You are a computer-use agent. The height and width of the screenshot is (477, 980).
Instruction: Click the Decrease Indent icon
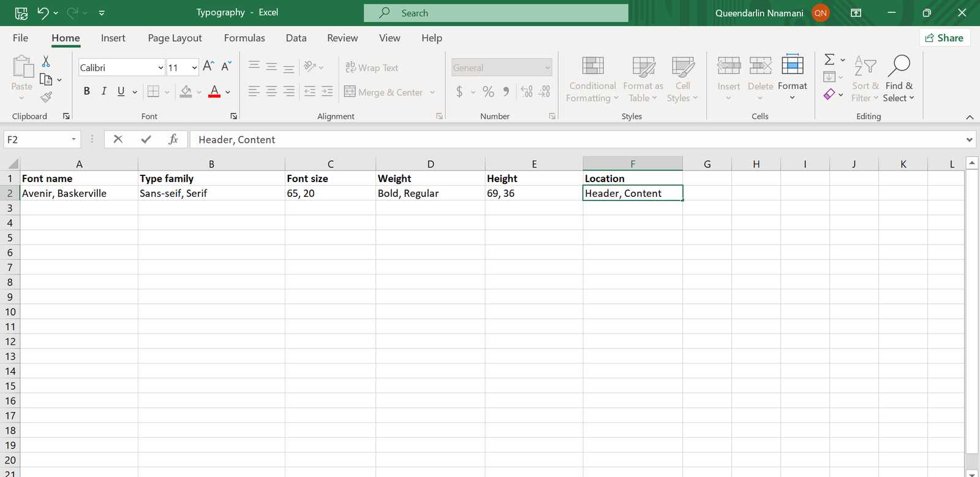[x=310, y=91]
